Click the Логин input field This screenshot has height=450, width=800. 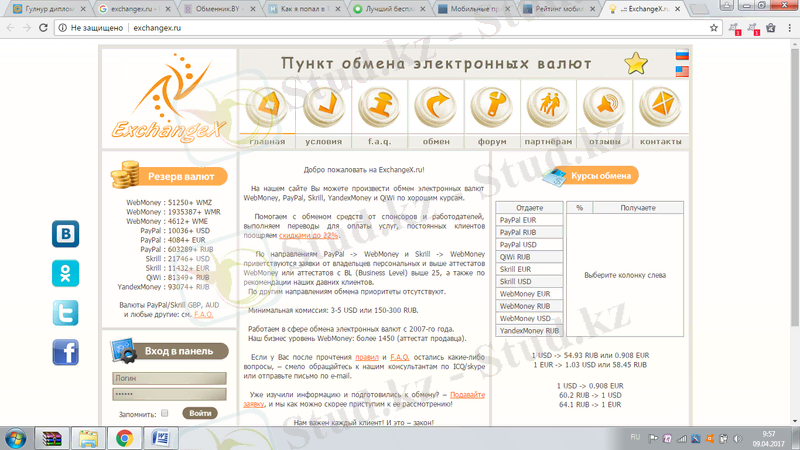coord(169,378)
